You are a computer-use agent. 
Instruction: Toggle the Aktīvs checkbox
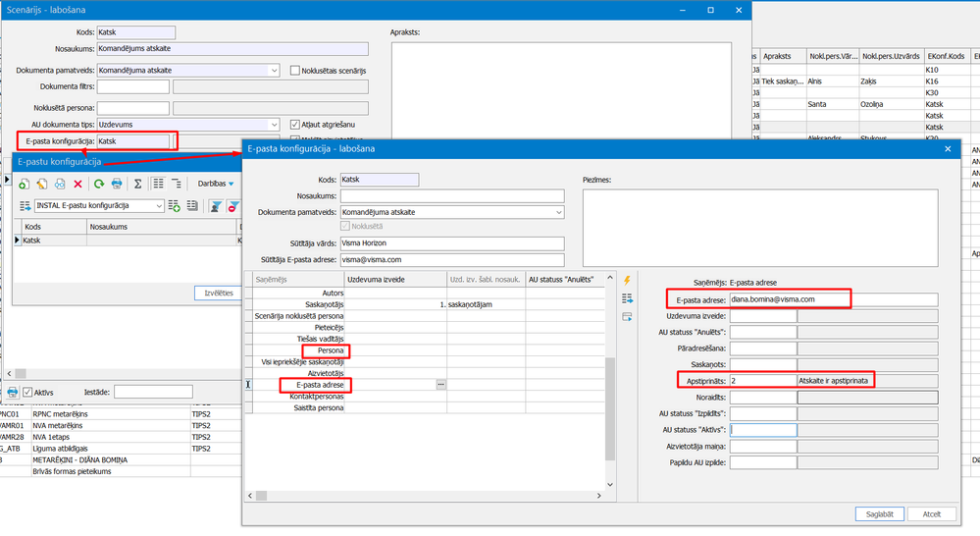pyautogui.click(x=28, y=392)
